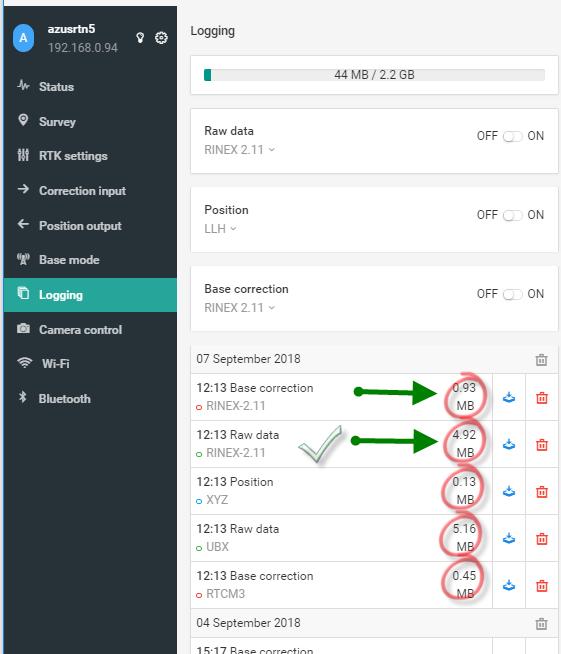This screenshot has width=561, height=654.
Task: Click the 0.45 MB file size
Action: point(464,584)
